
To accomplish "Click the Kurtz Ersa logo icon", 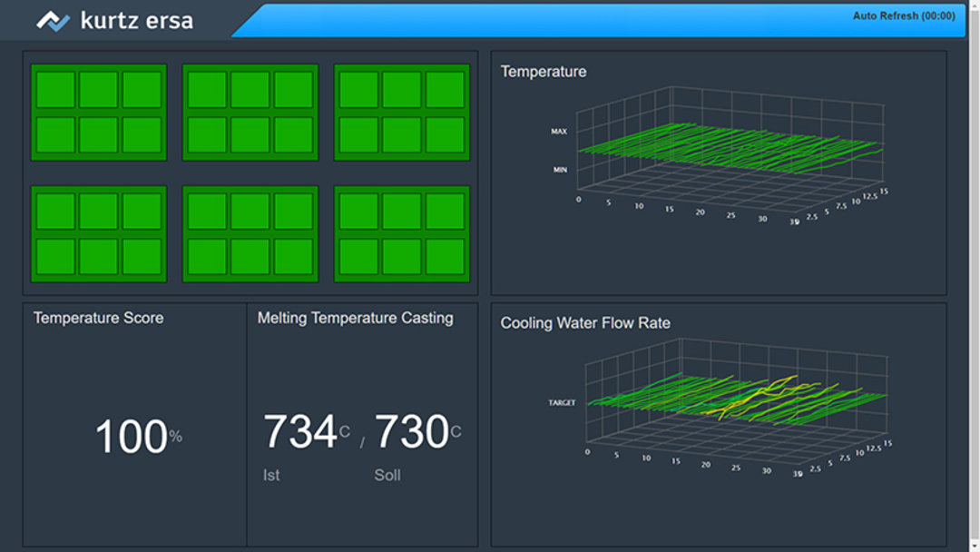I will (54, 20).
